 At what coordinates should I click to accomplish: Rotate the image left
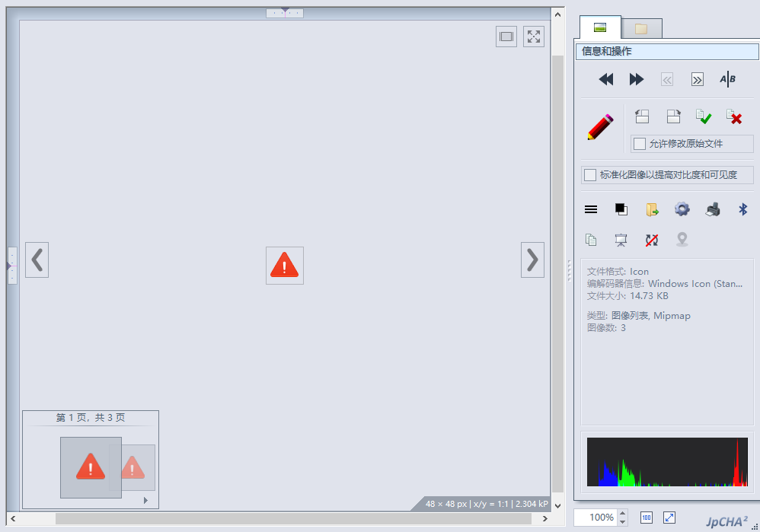[x=642, y=116]
